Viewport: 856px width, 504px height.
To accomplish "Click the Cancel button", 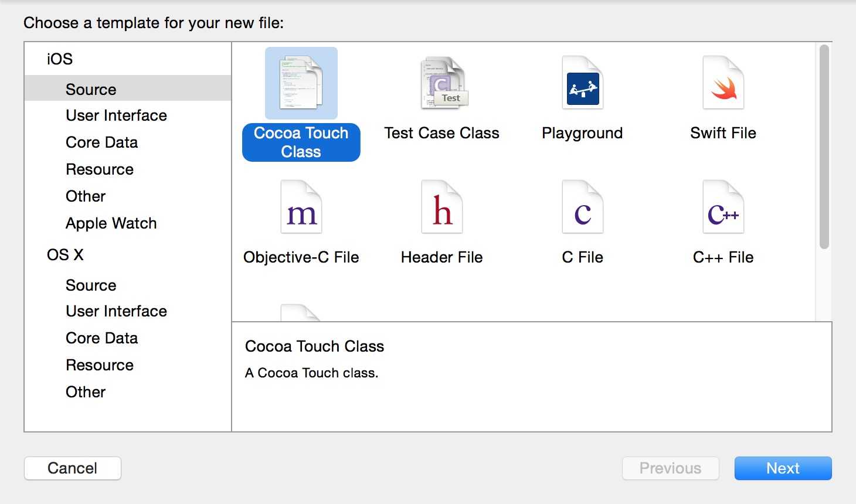I will point(73,468).
